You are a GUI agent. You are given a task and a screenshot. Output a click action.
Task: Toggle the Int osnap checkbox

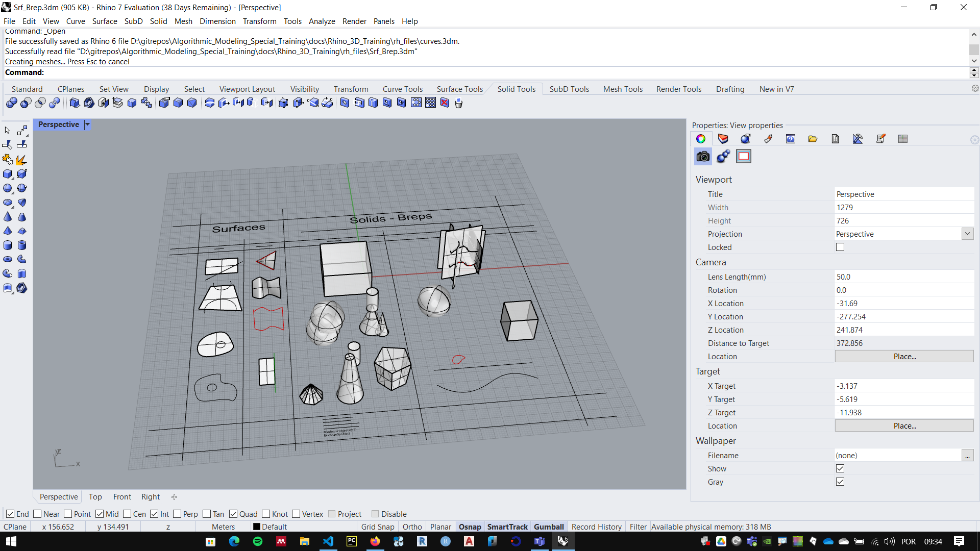pos(154,514)
